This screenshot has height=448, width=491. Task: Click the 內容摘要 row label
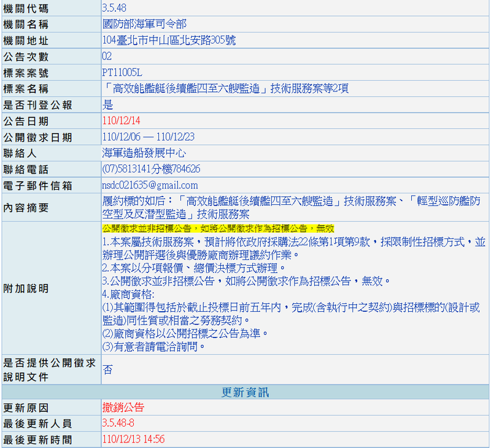point(26,207)
